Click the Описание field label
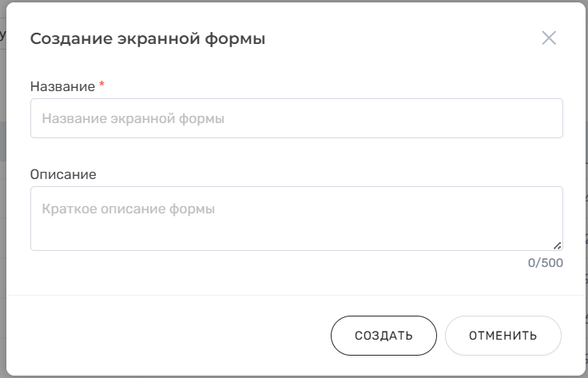This screenshot has height=378, width=588. tap(63, 173)
